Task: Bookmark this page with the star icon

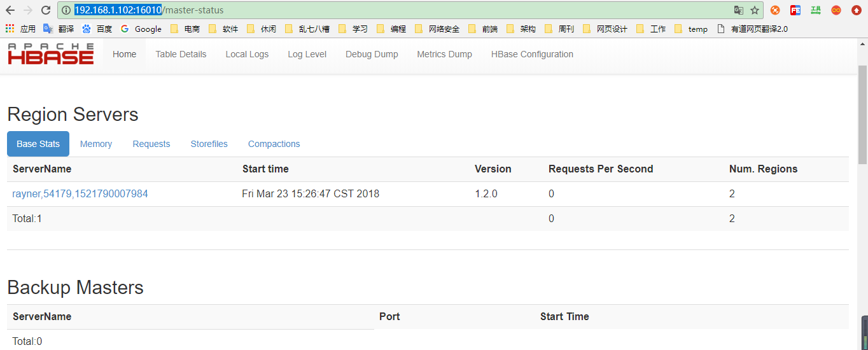Action: click(x=755, y=10)
